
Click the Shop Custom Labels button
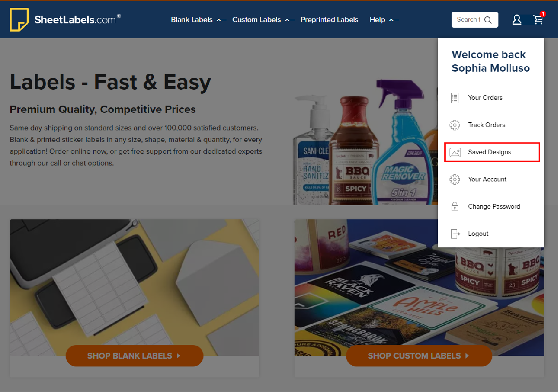coord(419,355)
